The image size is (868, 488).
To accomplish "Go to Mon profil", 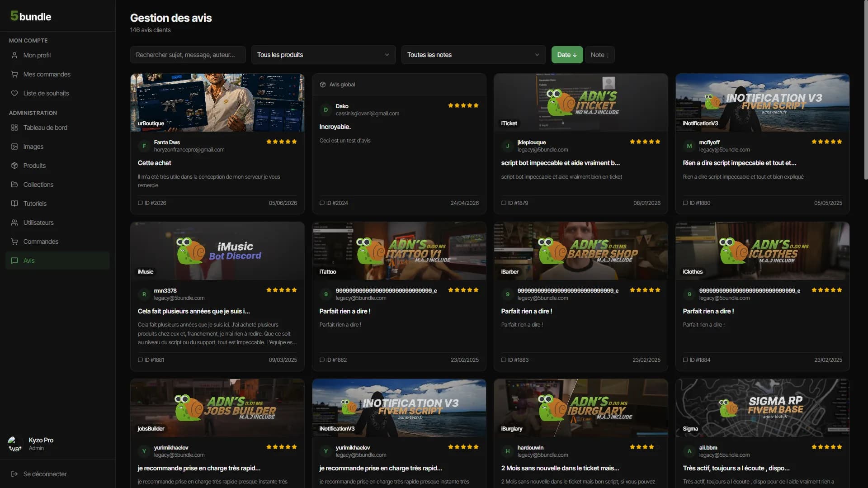I will click(57, 55).
